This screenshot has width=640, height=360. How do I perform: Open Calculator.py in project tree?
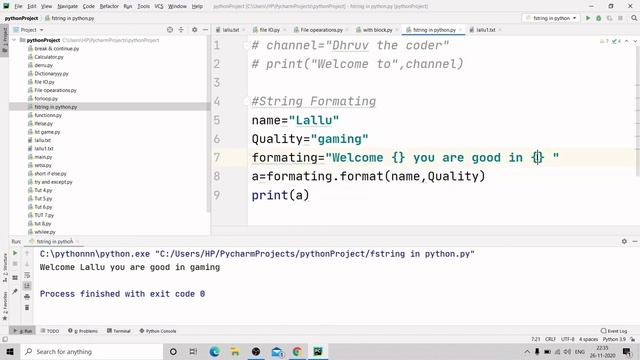click(x=49, y=57)
